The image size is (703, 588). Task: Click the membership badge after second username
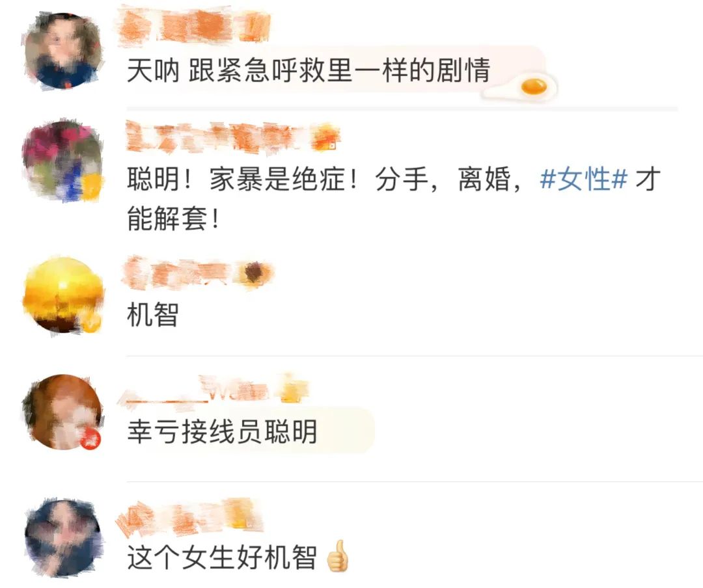tap(325, 139)
